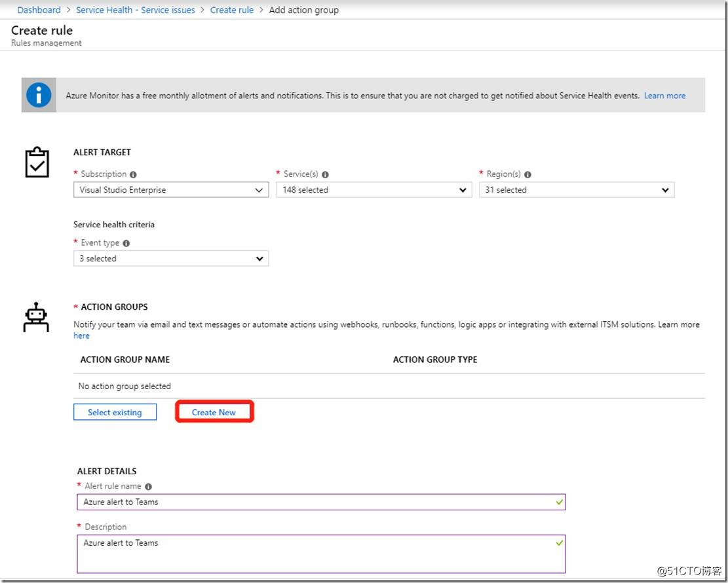Click the ACTION GROUP NAME column header
The image size is (728, 583).
125,360
